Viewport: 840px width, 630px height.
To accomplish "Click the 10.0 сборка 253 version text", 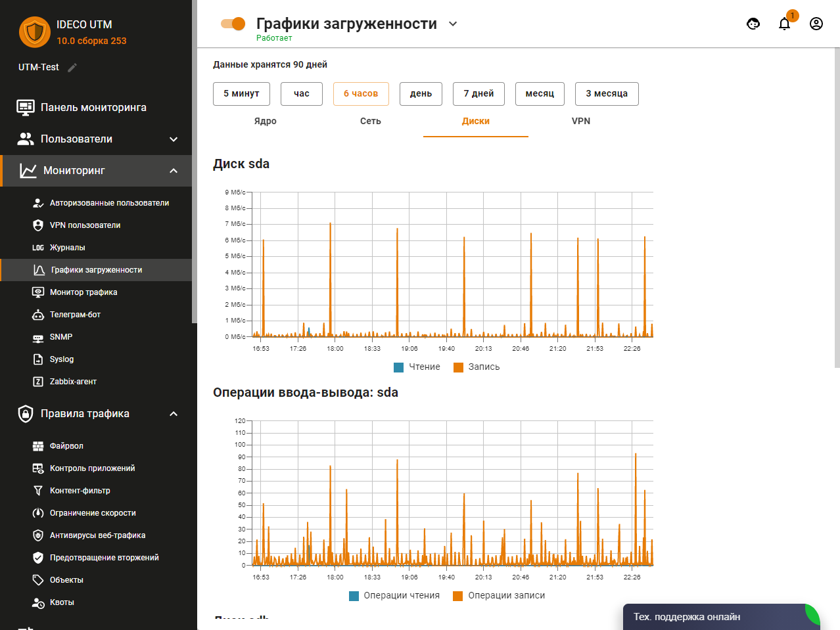I will [x=91, y=41].
